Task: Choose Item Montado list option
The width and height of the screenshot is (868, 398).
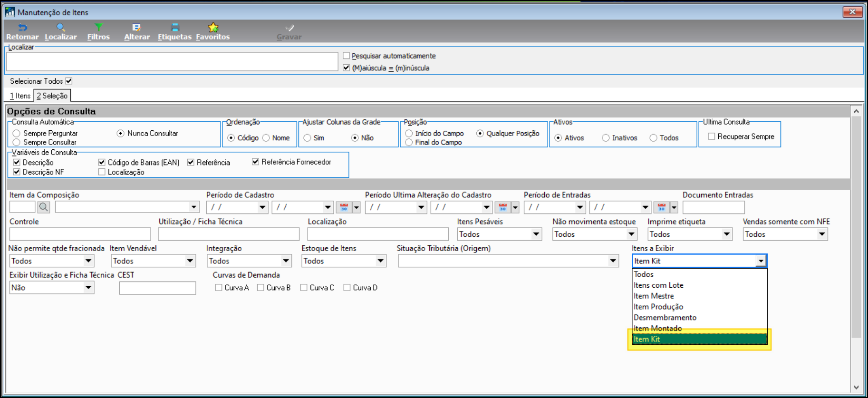Action: coord(700,328)
